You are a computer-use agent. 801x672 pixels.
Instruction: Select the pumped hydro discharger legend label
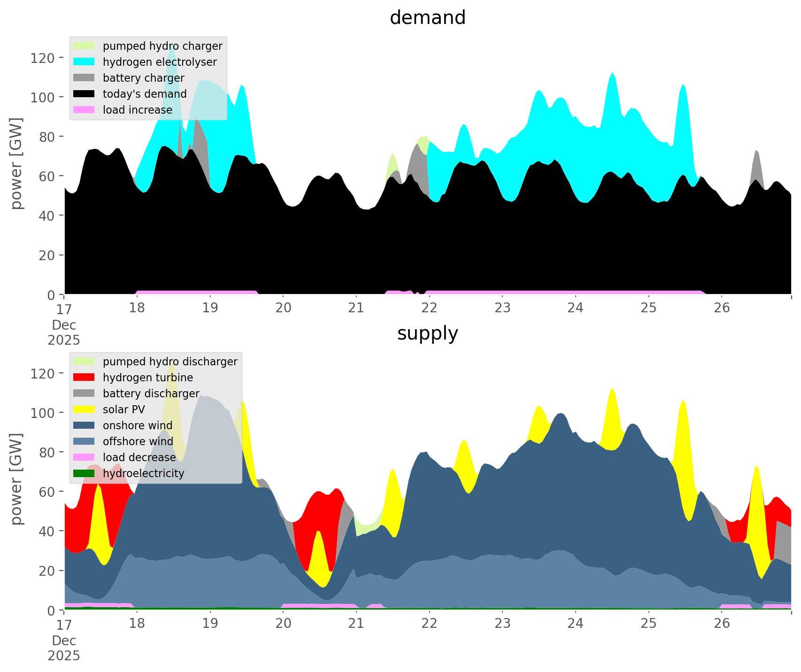click(x=170, y=362)
